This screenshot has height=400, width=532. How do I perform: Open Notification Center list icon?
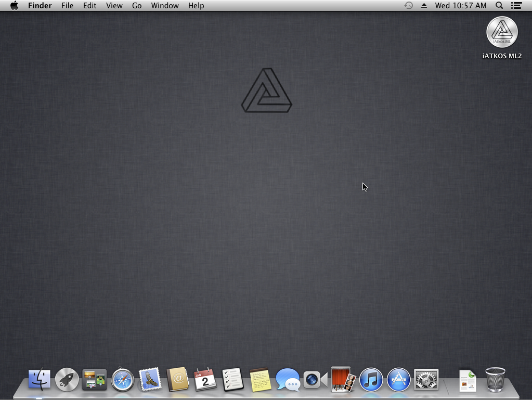[x=516, y=5]
